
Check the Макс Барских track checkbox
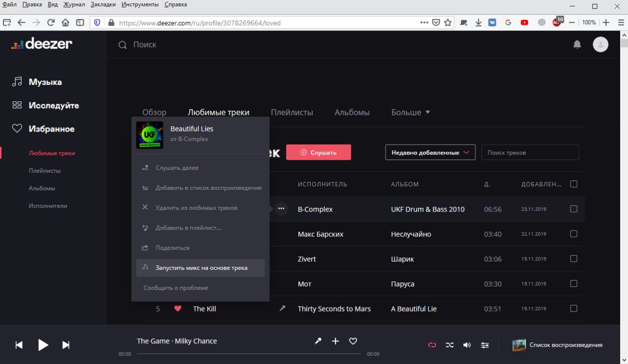pos(574,234)
